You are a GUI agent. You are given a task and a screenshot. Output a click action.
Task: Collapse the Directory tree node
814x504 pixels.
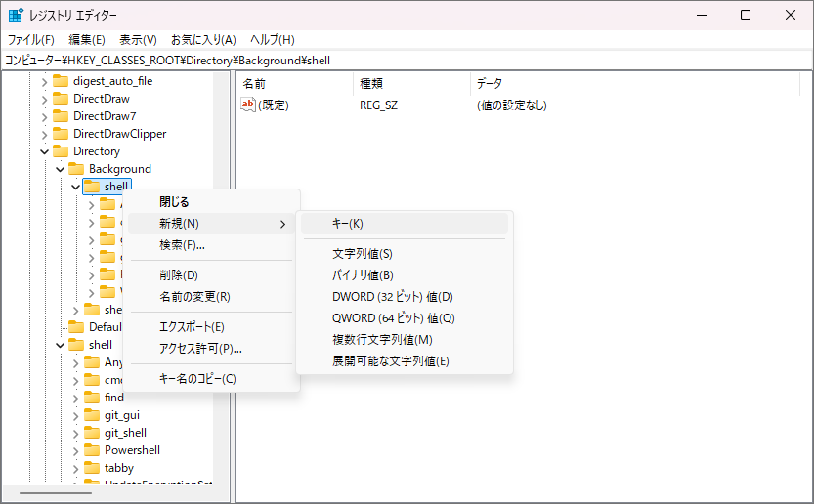45,152
